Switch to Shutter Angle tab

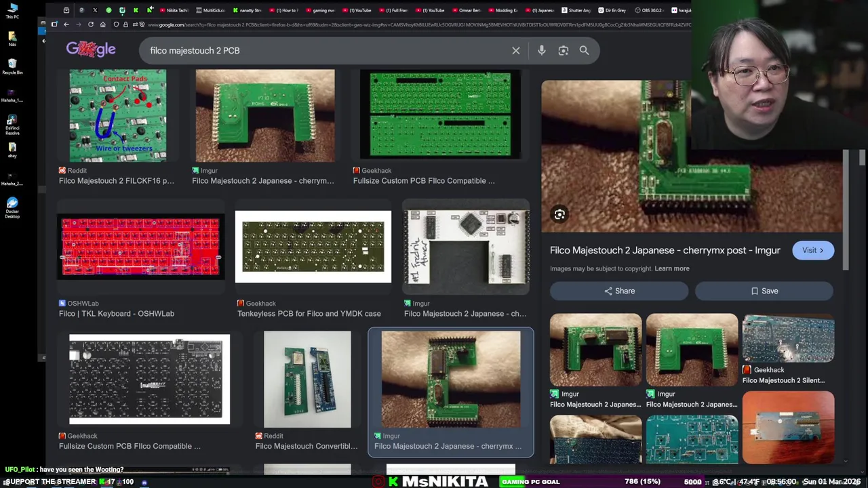pyautogui.click(x=576, y=10)
